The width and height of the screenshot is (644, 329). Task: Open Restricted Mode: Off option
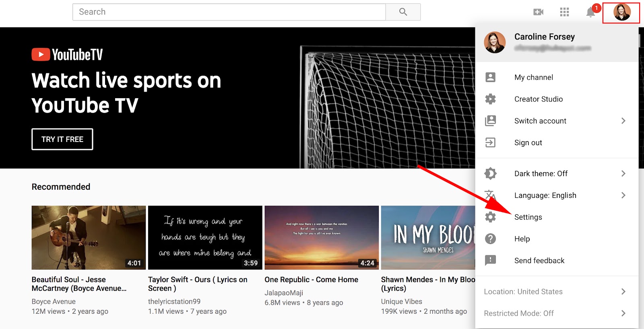(x=557, y=313)
